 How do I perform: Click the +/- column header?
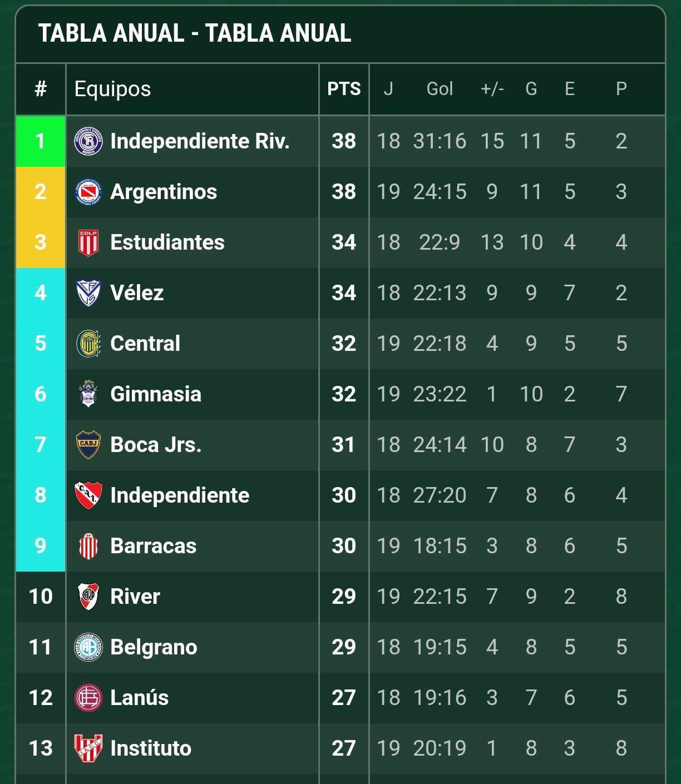click(492, 89)
